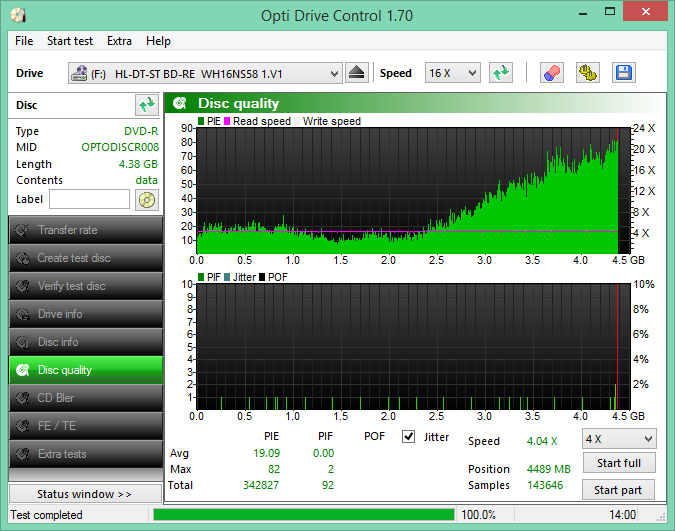Open the Extra menu
675x531 pixels.
[x=119, y=41]
